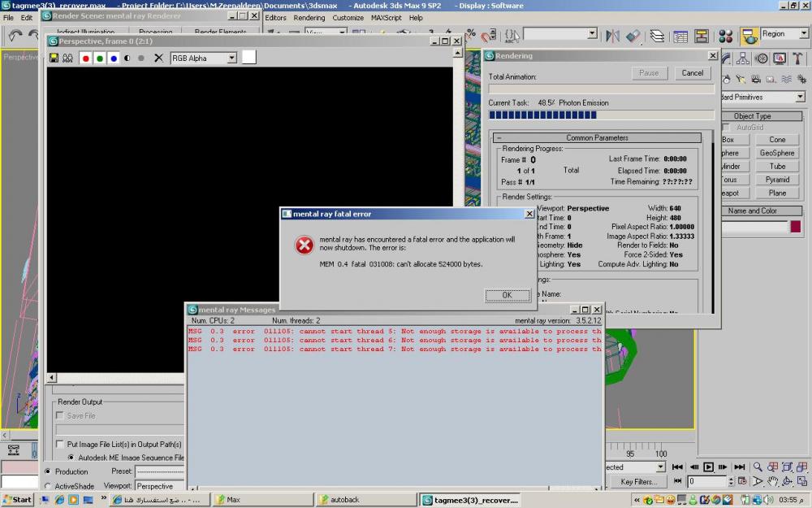Click object color swatch in Name and Color
Image resolution: width=812 pixels, height=508 pixels.
coord(796,226)
